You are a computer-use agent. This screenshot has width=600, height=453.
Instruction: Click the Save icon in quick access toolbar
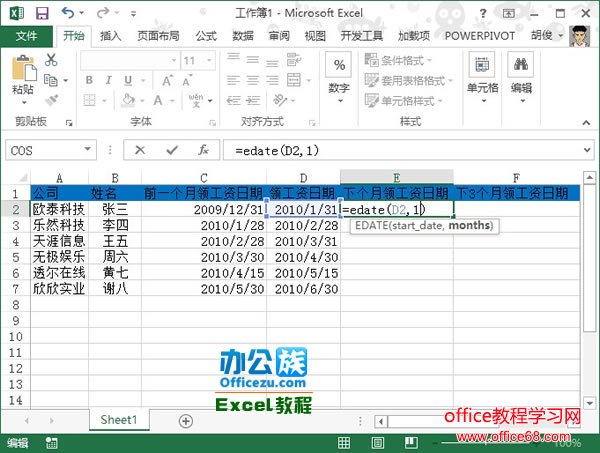[x=42, y=13]
